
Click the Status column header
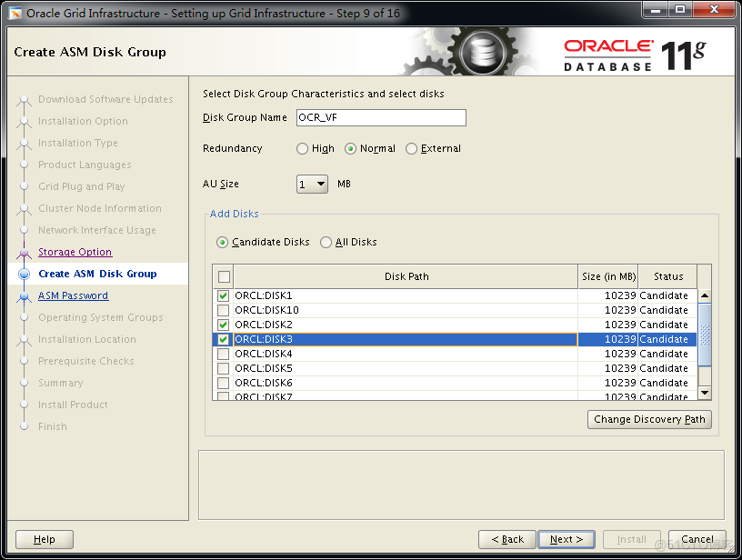(x=667, y=276)
